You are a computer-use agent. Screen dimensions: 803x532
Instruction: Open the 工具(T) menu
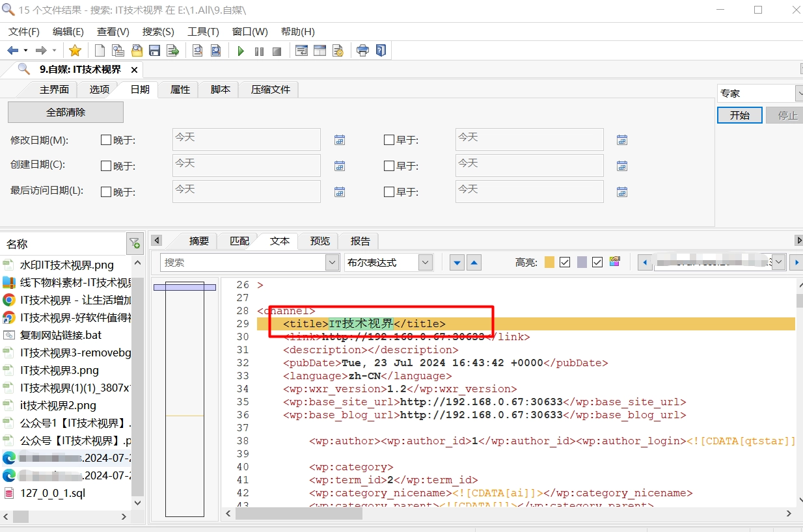pos(203,32)
